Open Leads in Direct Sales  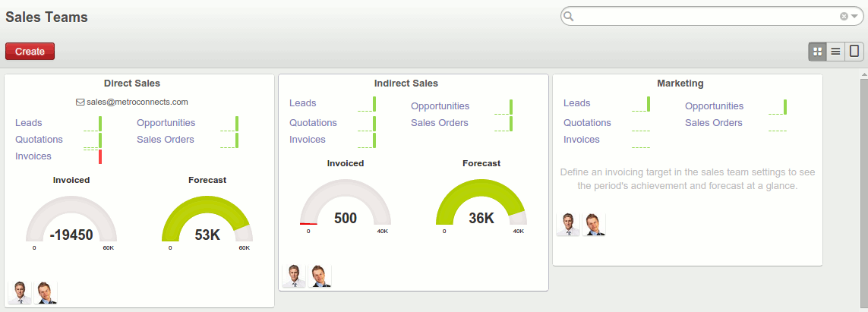[29, 123]
